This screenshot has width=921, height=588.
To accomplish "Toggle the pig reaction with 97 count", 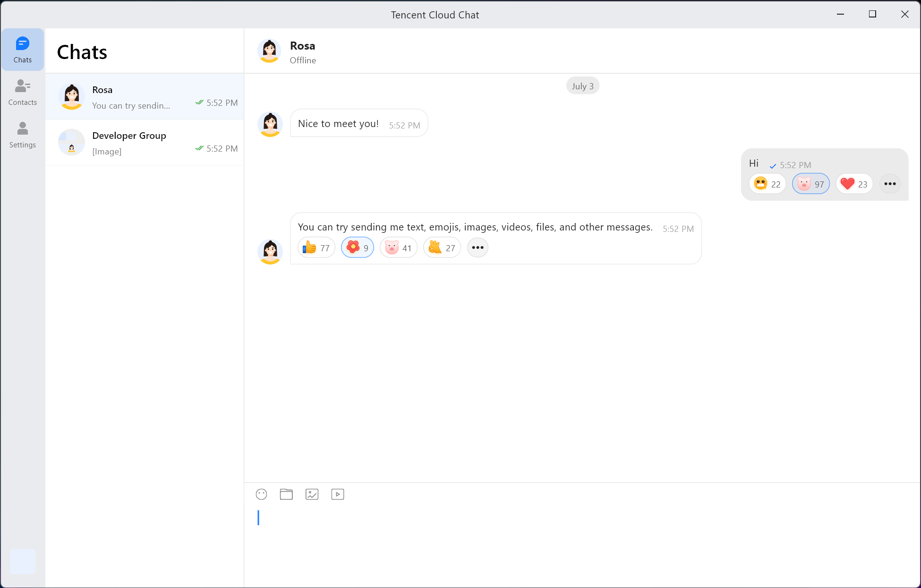I will click(x=810, y=184).
